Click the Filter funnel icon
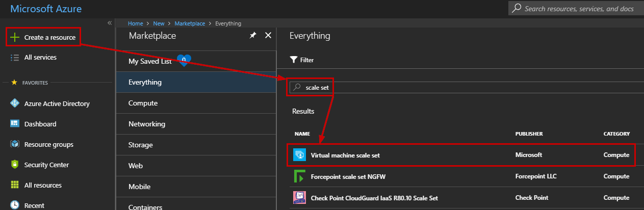The image size is (644, 210). 293,60
